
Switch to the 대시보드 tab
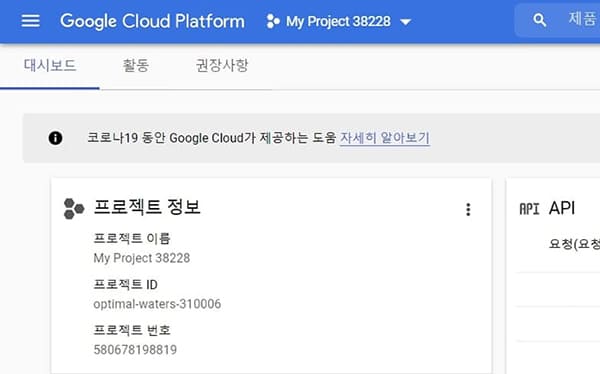50,66
